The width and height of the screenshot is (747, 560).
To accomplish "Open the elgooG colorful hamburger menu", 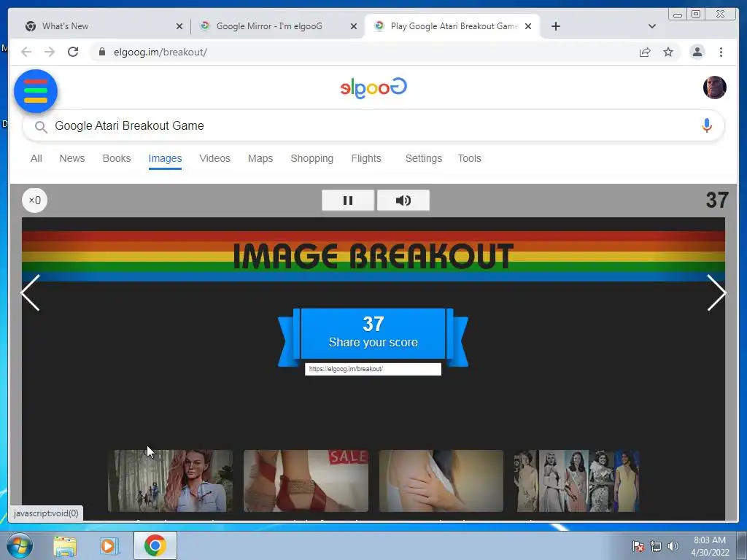I will pos(36,91).
